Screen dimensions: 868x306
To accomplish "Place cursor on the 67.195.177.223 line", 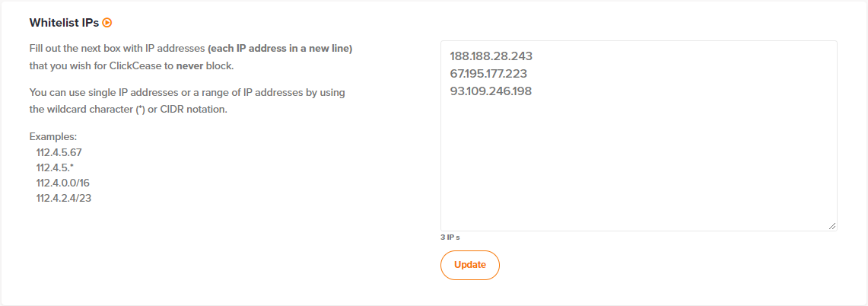I will click(488, 74).
